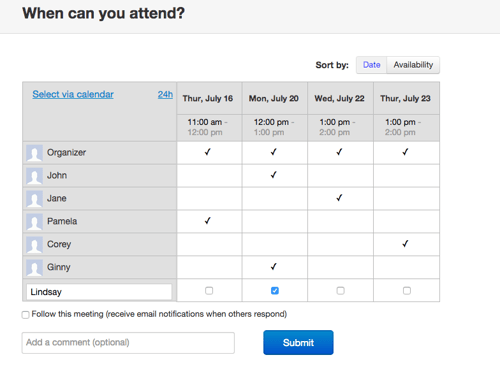Check Lindsay's Thur, July 16 checkbox
500x369 pixels.
tap(209, 291)
